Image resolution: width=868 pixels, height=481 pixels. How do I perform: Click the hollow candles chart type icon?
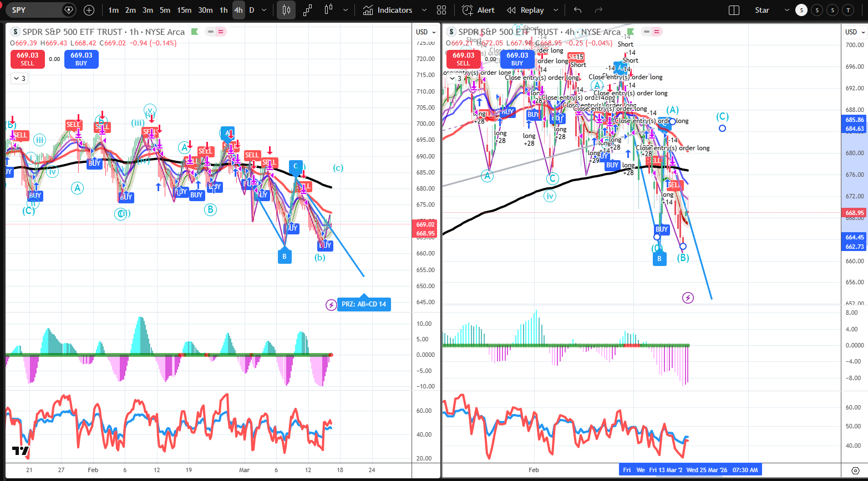pyautogui.click(x=328, y=10)
